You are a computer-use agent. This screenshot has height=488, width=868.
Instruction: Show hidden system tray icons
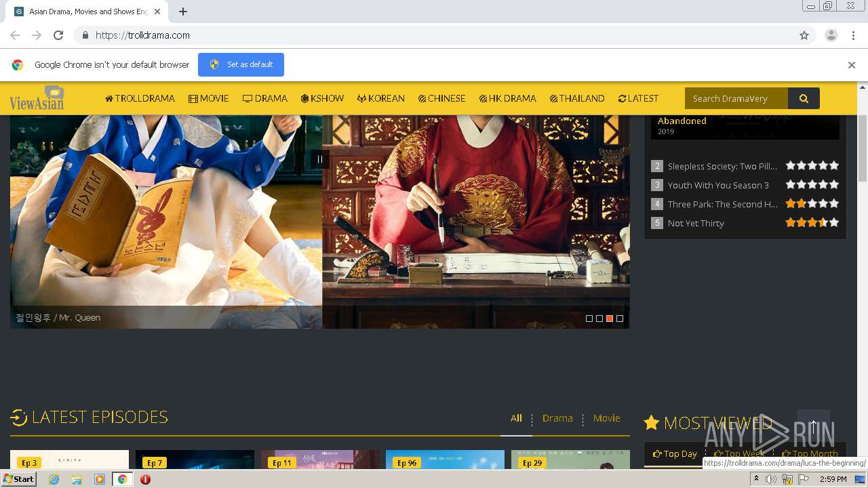[756, 479]
